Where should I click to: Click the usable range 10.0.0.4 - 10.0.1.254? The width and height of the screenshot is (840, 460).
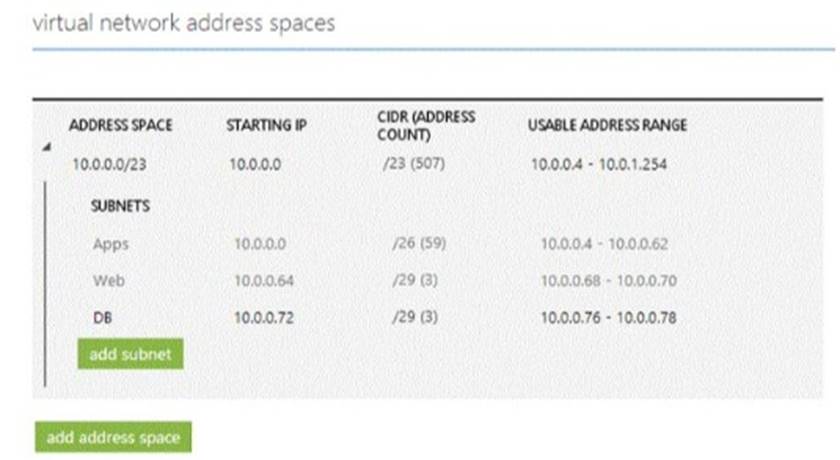[599, 164]
